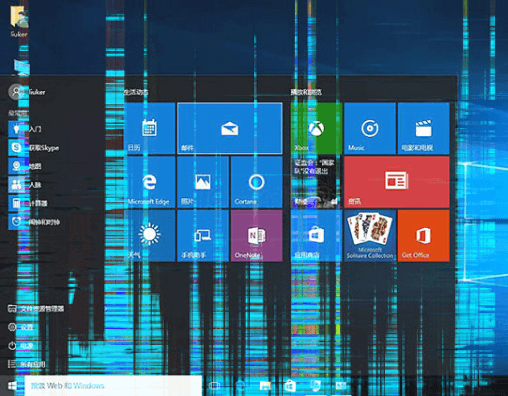Open the OneNote tile

pos(256,235)
